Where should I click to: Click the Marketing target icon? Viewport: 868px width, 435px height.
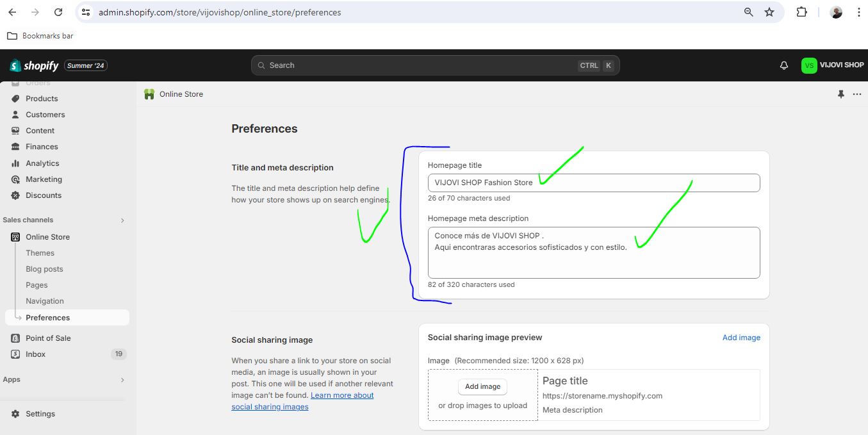15,179
